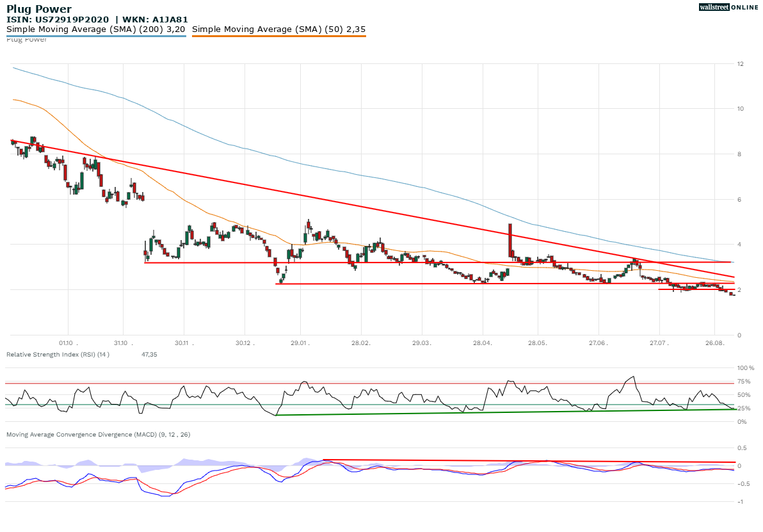Click the red MACD resistance line

pyautogui.click(x=512, y=460)
